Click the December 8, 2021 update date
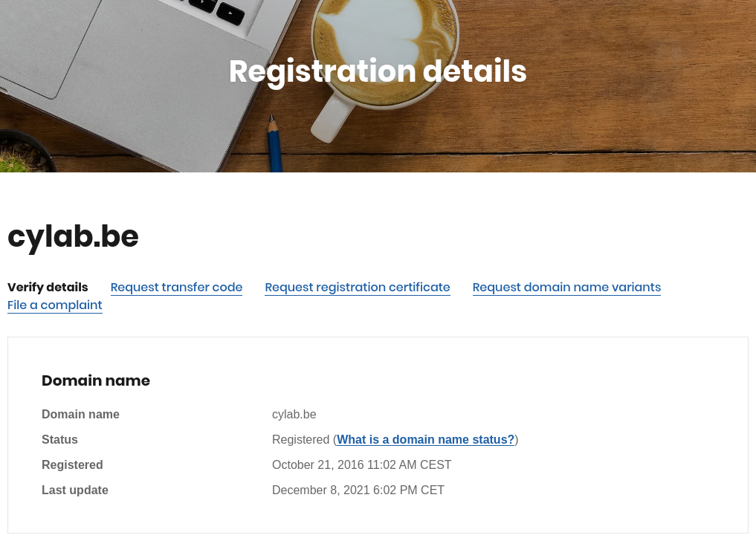Screen dimensions: 756x541 click(358, 490)
